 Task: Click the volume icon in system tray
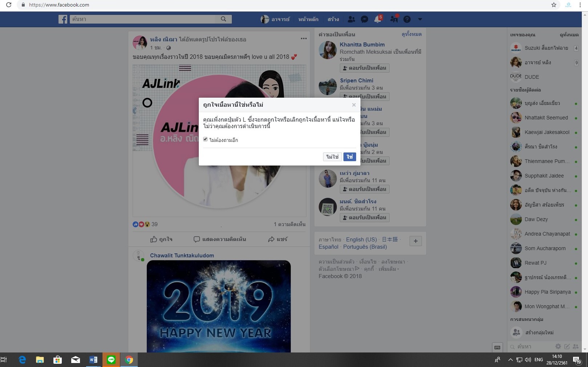pos(528,360)
